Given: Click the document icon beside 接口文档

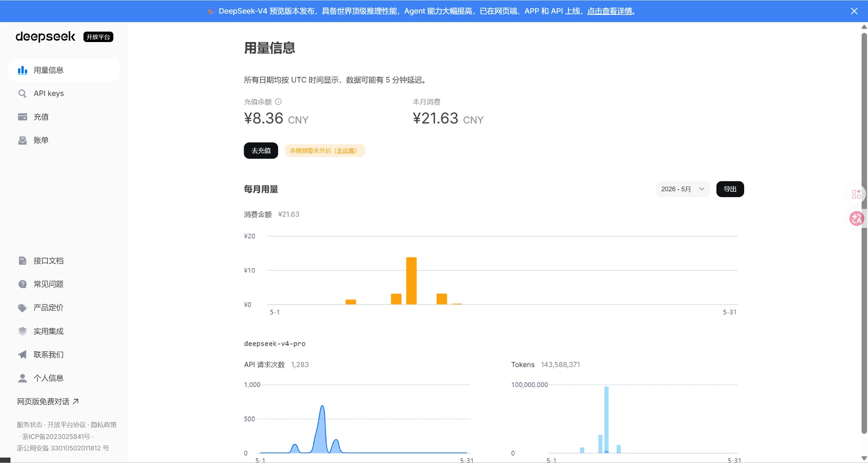Looking at the screenshot, I should (22, 261).
